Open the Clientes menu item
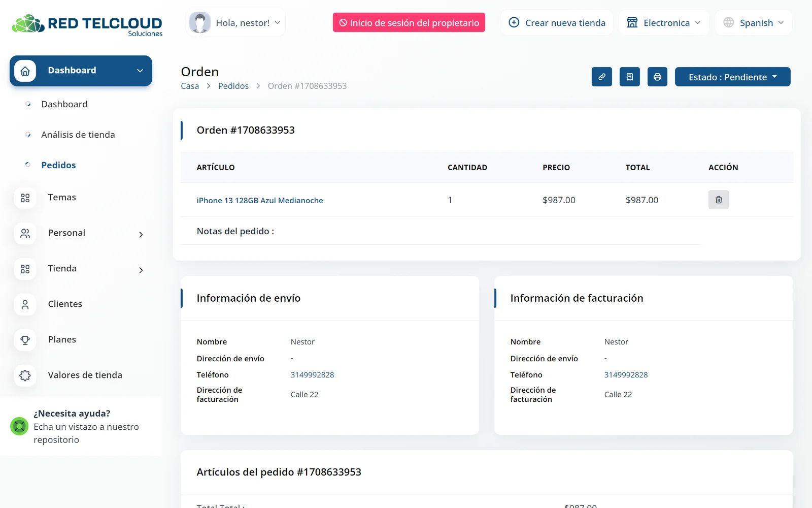Image resolution: width=812 pixels, height=508 pixels. coord(65,304)
